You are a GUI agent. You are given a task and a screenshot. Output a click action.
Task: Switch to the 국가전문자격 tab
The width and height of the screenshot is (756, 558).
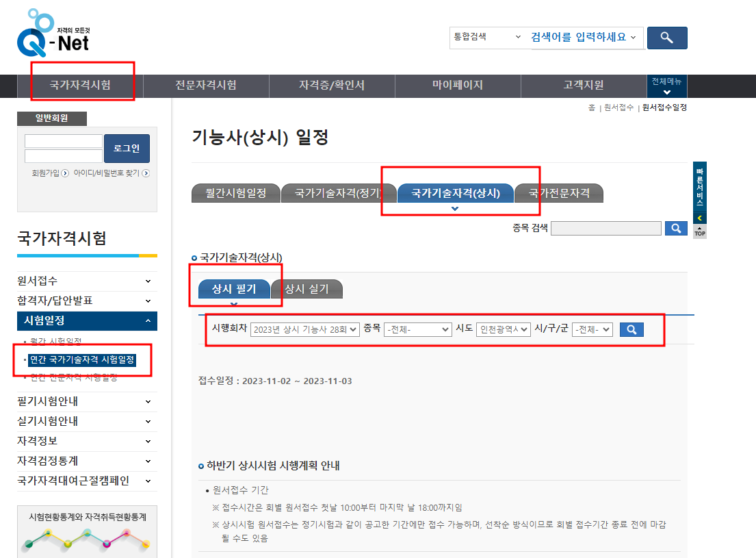point(559,192)
